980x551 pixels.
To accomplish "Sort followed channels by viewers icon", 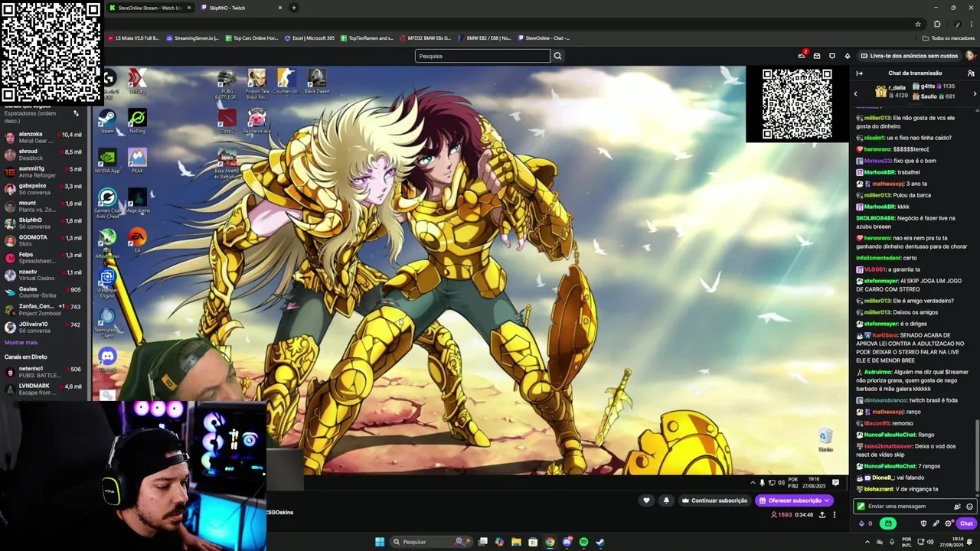I will (76, 113).
